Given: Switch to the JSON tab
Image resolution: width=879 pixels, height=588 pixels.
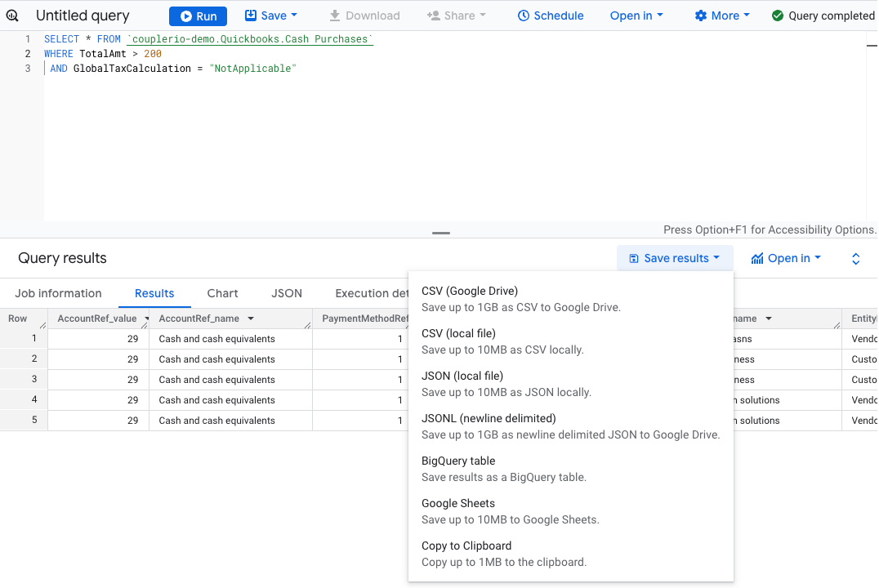Looking at the screenshot, I should 287,293.
